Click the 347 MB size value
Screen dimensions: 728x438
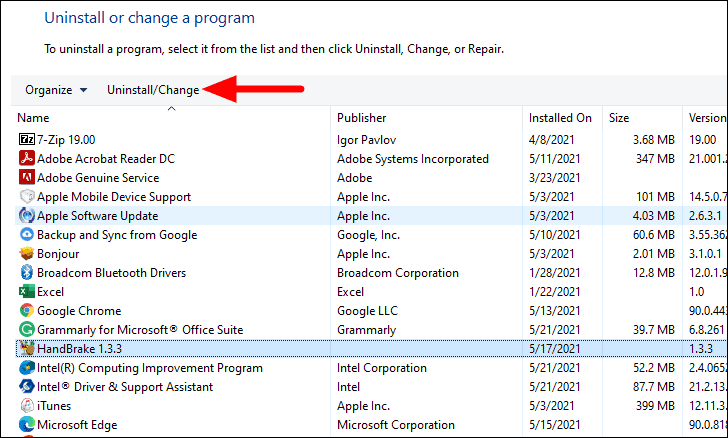(x=655, y=159)
